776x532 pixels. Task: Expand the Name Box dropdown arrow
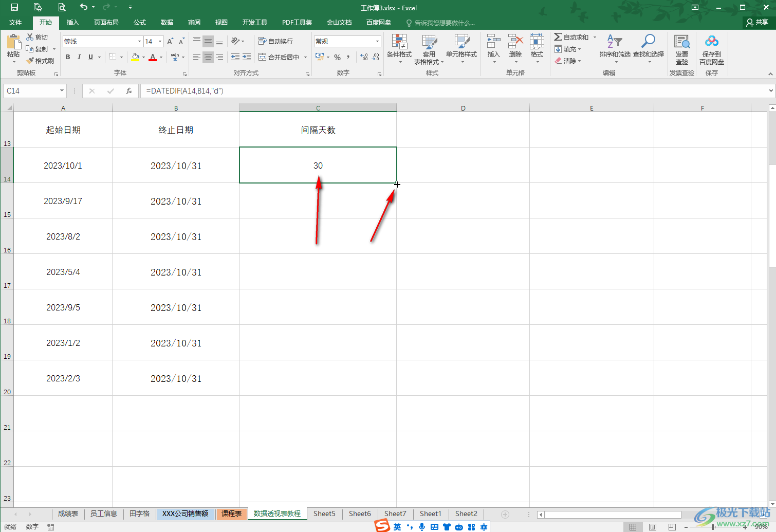62,91
